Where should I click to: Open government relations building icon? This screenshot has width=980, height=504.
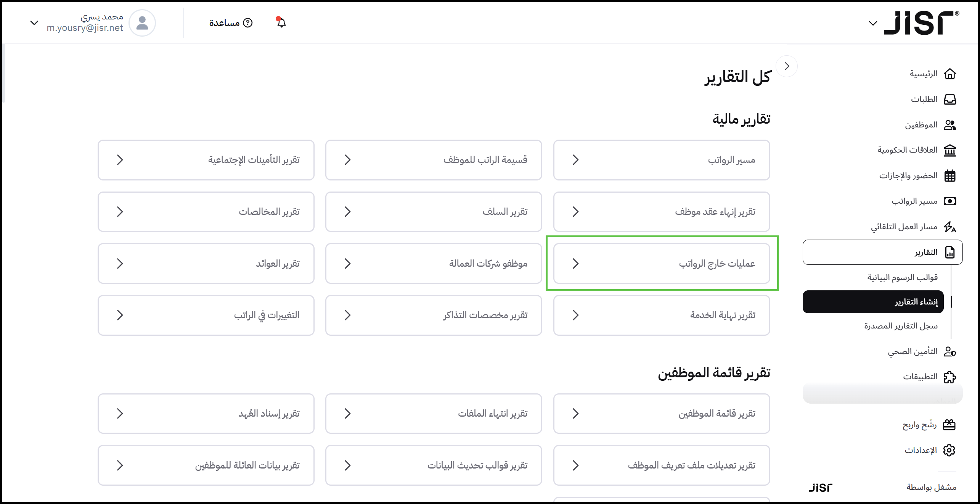tap(949, 150)
